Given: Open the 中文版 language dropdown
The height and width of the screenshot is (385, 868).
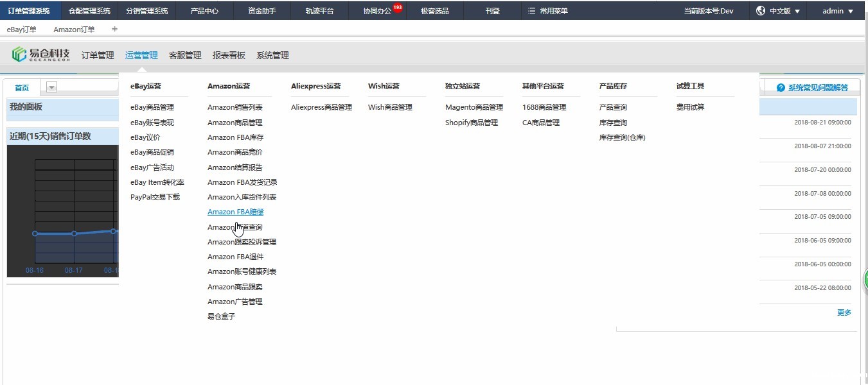Looking at the screenshot, I should click(784, 11).
